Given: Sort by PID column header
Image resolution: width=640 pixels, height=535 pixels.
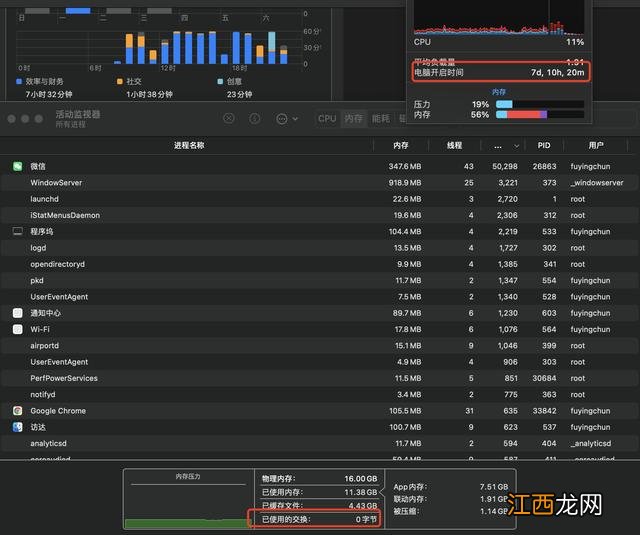Looking at the screenshot, I should coord(544,145).
